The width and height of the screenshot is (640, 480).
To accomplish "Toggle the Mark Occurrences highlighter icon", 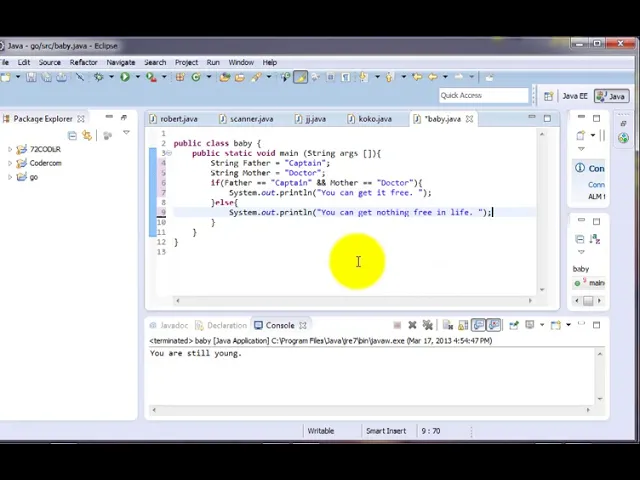I will pyautogui.click(x=300, y=77).
